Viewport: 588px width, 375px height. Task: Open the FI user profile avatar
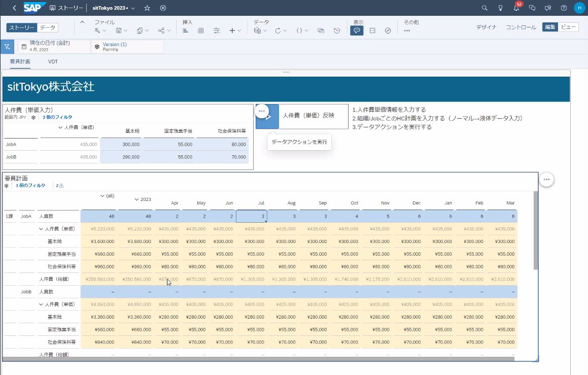pyautogui.click(x=579, y=8)
